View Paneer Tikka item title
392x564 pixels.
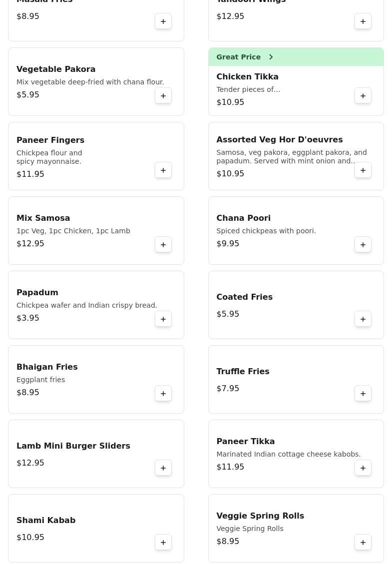(x=245, y=442)
